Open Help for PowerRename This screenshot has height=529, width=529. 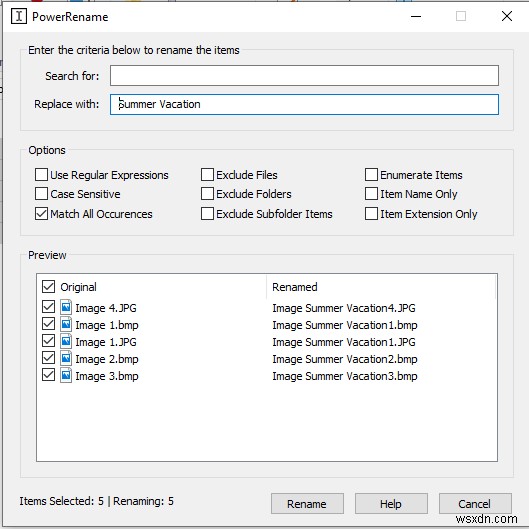point(391,504)
